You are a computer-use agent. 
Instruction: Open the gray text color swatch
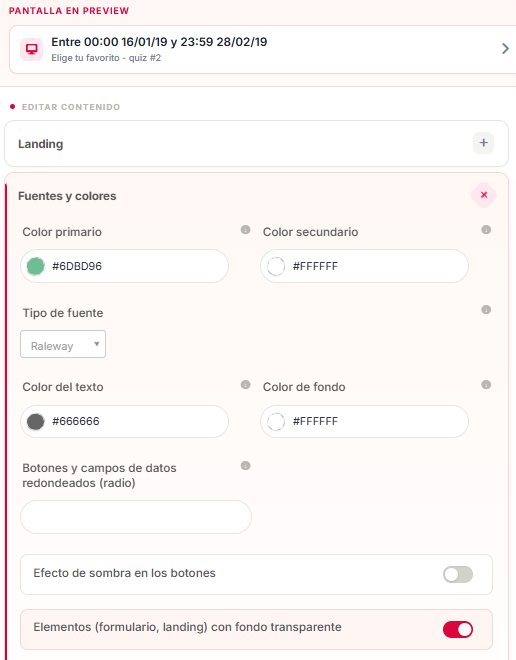tap(36, 421)
